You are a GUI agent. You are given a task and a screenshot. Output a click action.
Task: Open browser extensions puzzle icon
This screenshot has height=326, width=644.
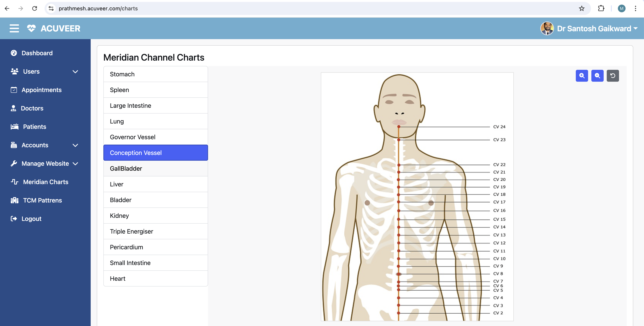601,8
